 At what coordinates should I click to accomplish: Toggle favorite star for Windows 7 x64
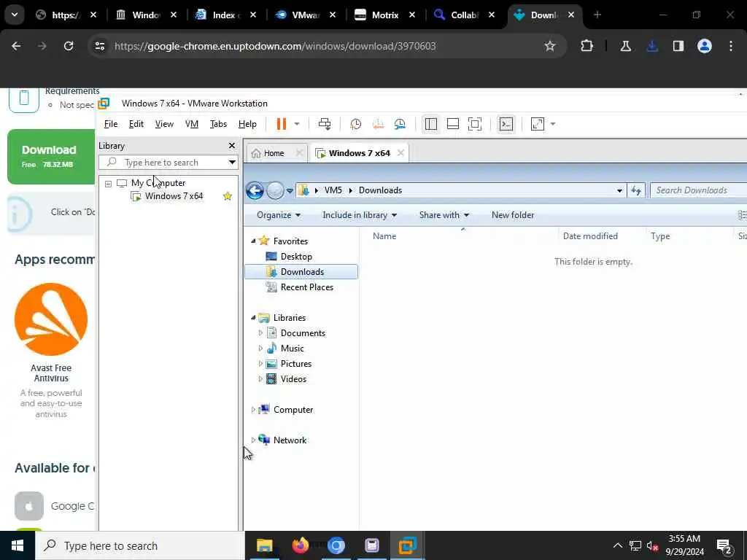228,196
